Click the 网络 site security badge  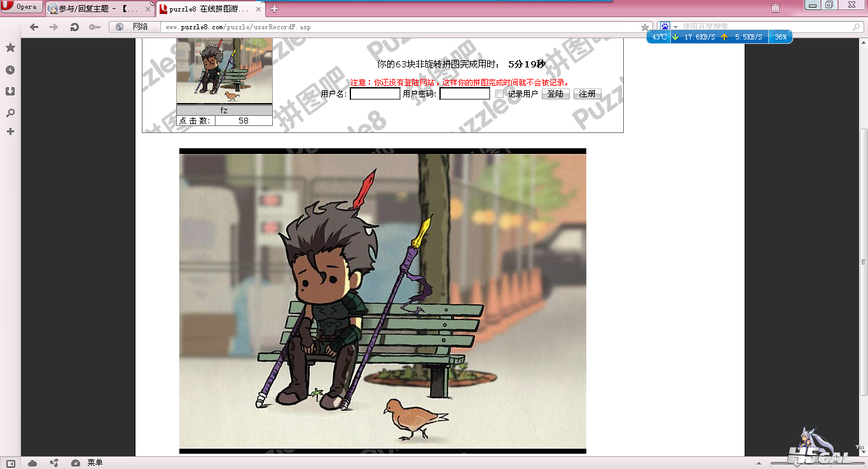[135, 27]
